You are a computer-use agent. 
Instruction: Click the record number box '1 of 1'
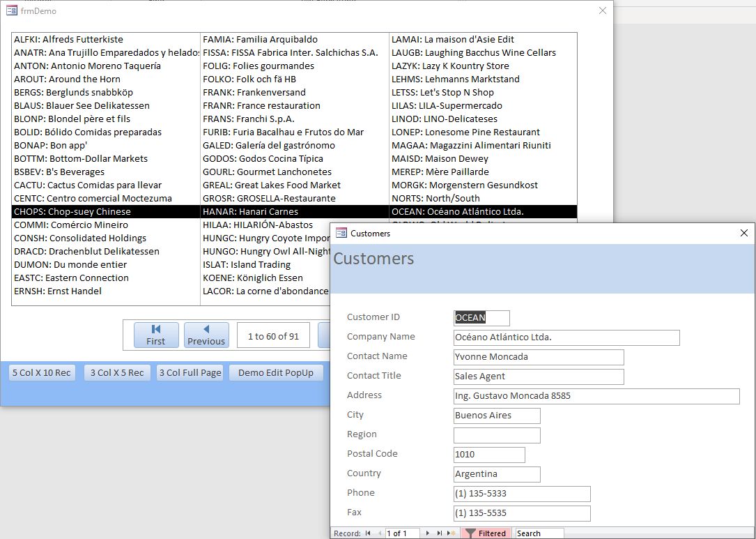pos(403,533)
